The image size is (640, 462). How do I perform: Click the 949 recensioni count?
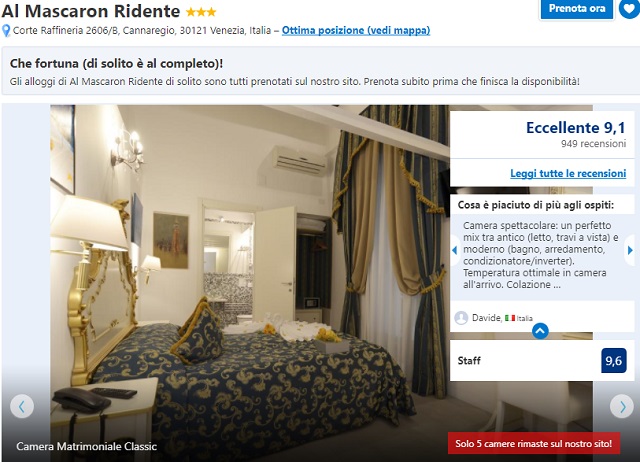593,144
